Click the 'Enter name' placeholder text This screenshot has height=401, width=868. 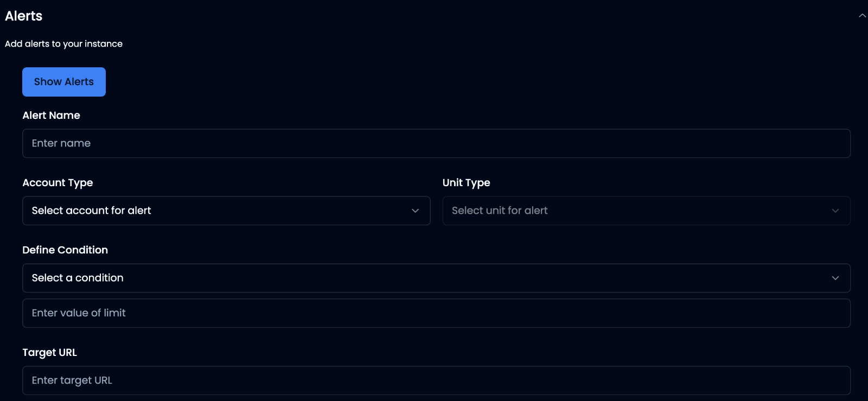pos(61,143)
